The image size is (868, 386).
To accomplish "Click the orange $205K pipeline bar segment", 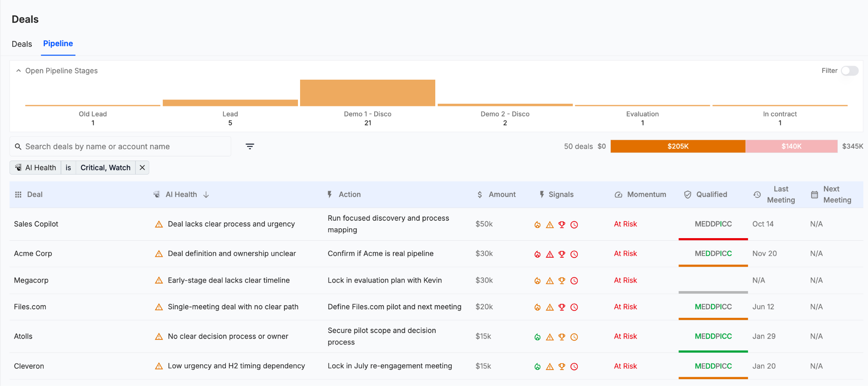I will coord(678,146).
